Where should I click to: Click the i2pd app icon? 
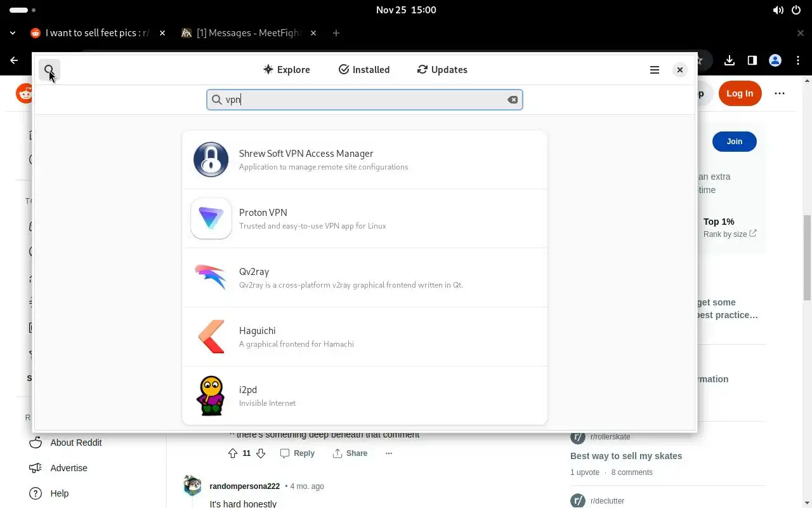pos(211,396)
